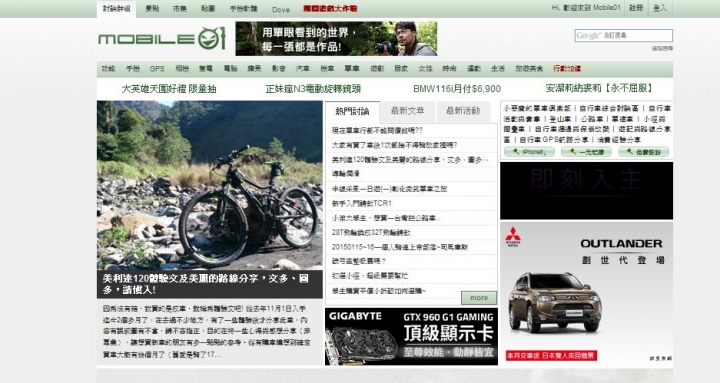Open the 景點 top tab
Image resolution: width=720 pixels, height=383 pixels.
(x=152, y=9)
